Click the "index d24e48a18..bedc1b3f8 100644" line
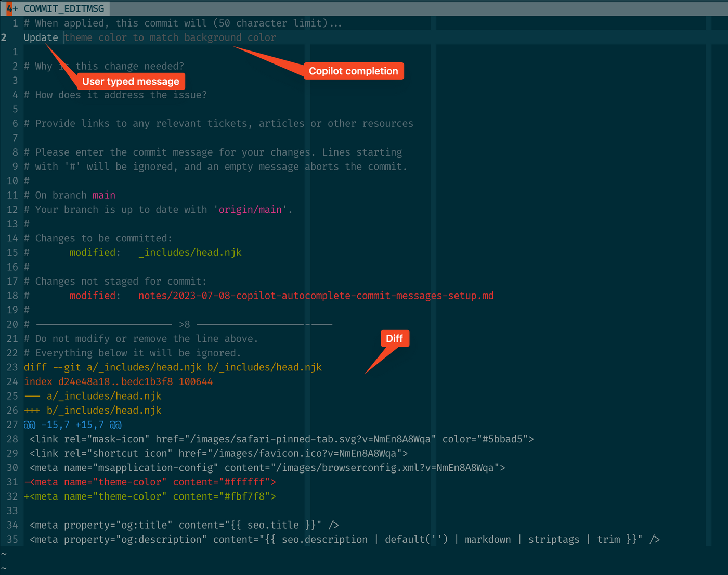The width and height of the screenshot is (728, 575). pyautogui.click(x=119, y=381)
